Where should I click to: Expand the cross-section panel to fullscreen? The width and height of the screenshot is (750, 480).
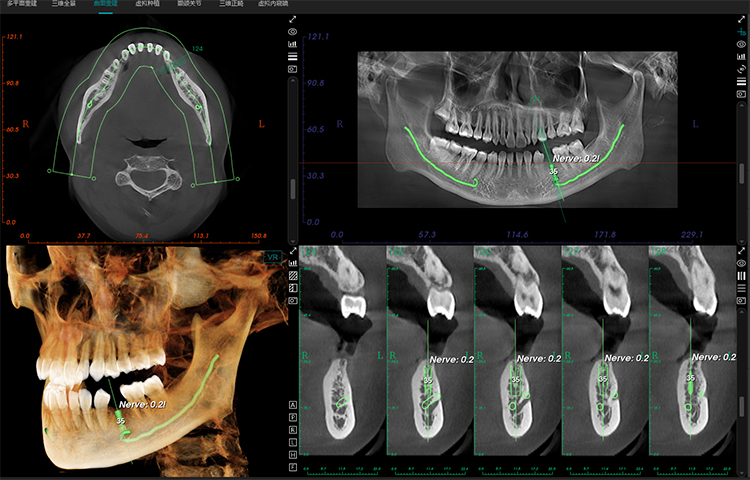tap(741, 248)
